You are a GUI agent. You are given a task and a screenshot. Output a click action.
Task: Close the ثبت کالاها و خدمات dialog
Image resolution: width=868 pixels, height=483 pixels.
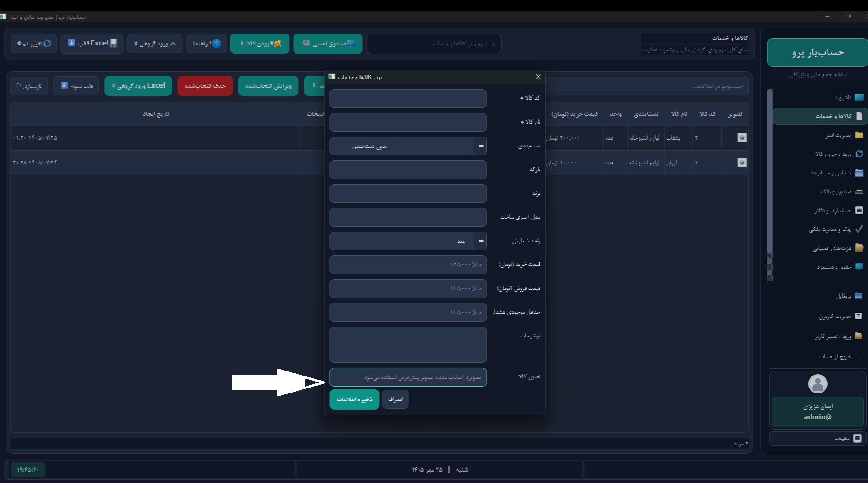(x=538, y=77)
